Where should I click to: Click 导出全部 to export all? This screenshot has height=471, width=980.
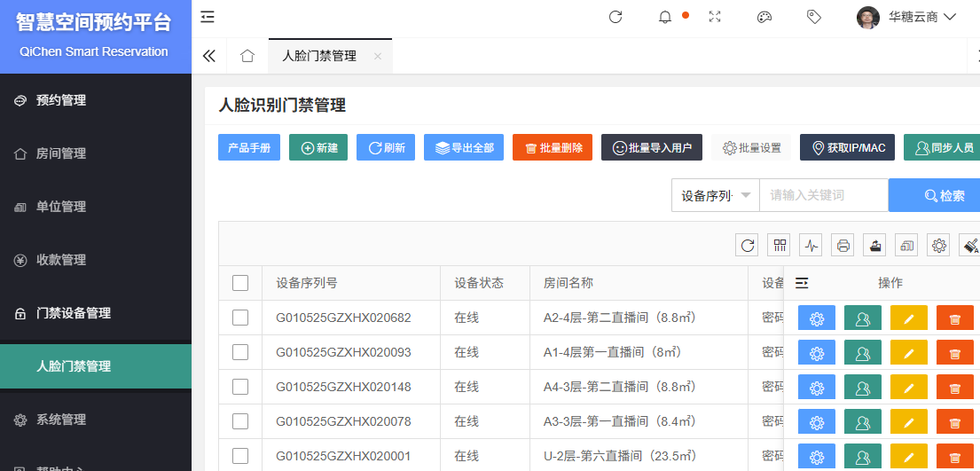point(464,147)
